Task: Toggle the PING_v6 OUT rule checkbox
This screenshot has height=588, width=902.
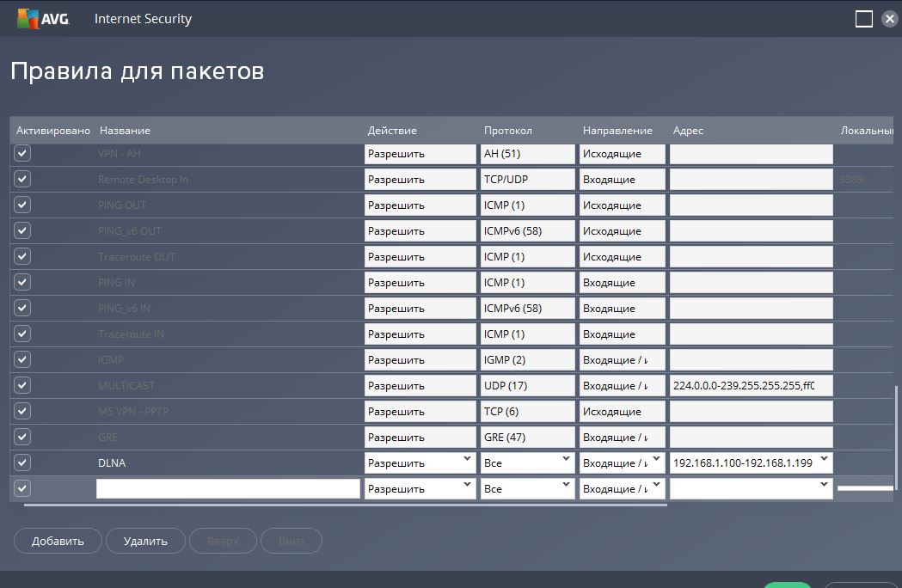Action: [22, 230]
